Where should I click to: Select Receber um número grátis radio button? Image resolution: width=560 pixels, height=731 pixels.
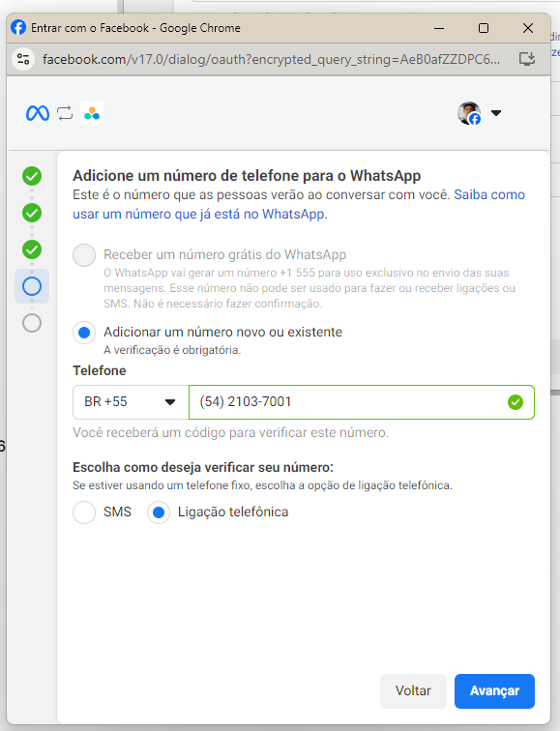[84, 255]
